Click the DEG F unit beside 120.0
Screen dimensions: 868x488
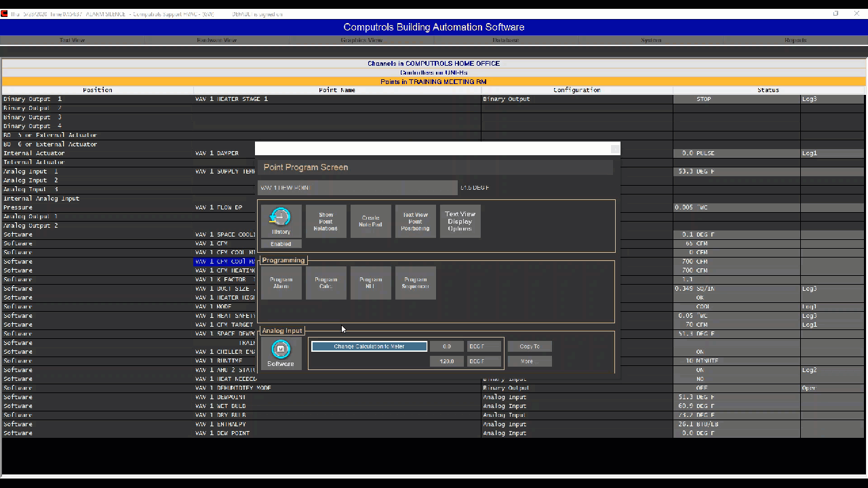click(x=484, y=361)
